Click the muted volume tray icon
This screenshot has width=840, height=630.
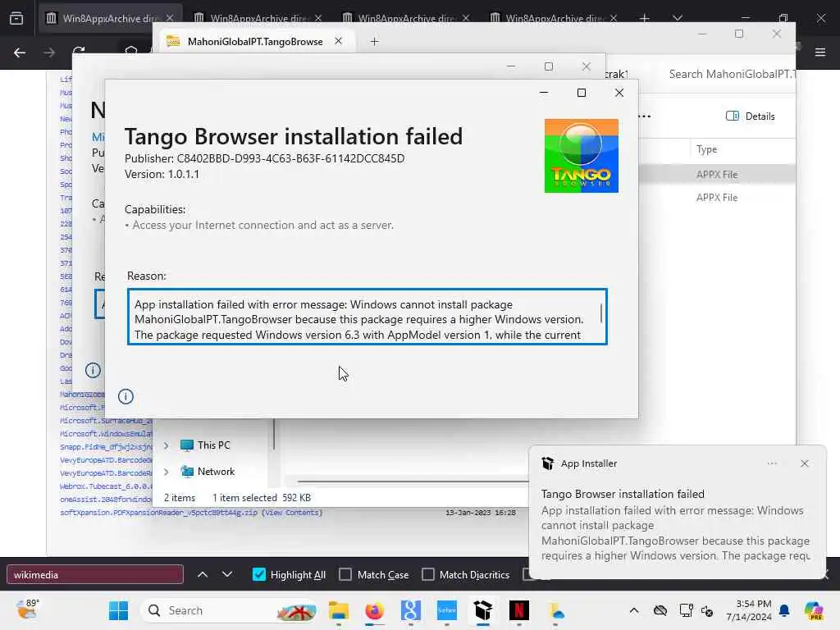tap(707, 610)
